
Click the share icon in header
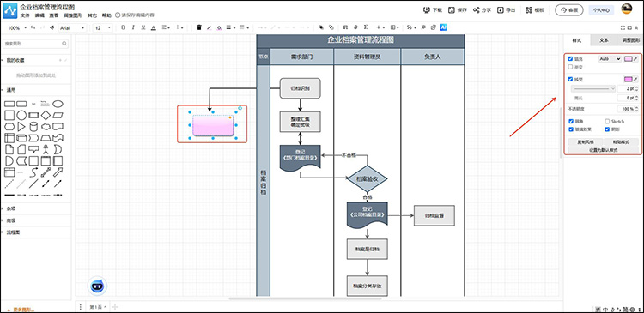coord(476,9)
